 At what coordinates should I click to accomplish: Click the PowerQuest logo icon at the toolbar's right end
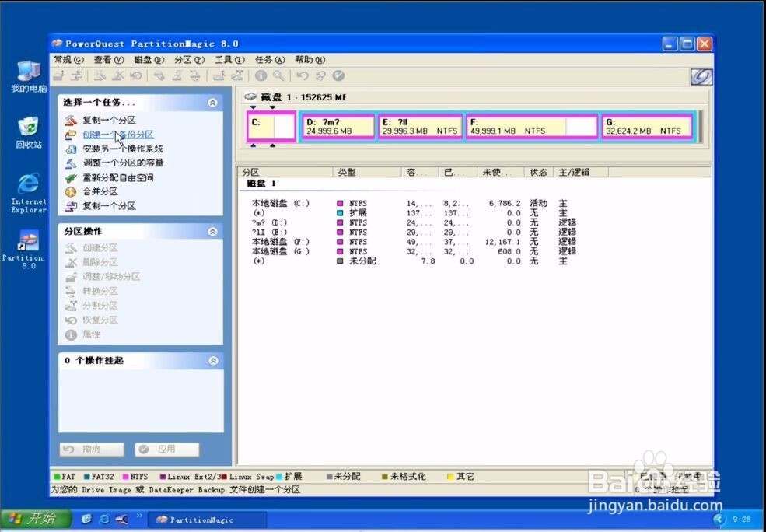tap(701, 76)
